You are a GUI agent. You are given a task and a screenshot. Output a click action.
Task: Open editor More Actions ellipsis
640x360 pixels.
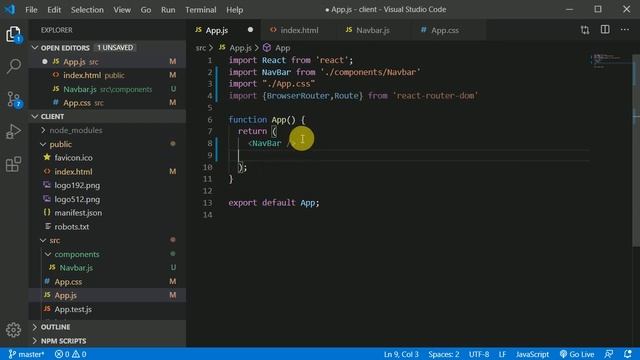click(x=624, y=29)
